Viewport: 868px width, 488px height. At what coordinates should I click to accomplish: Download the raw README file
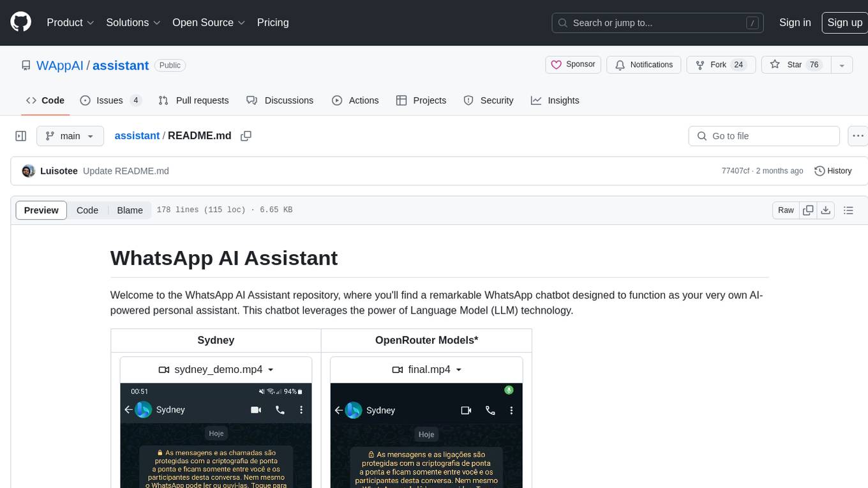tap(825, 210)
